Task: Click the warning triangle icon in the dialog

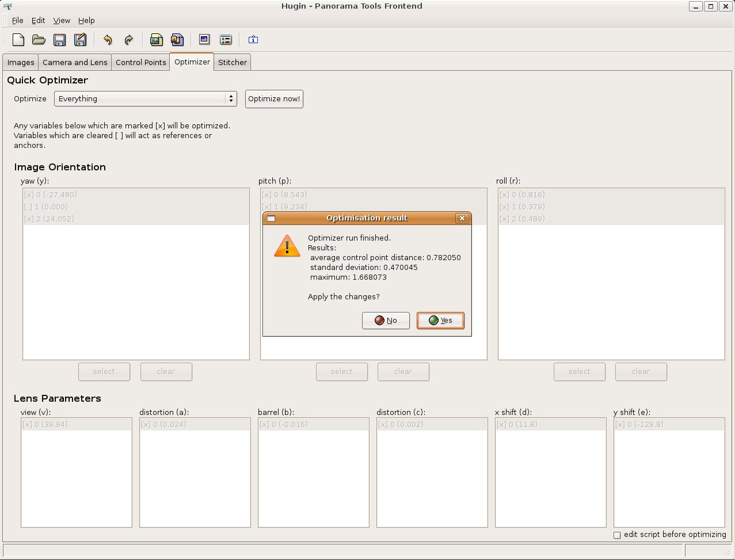Action: coord(287,246)
